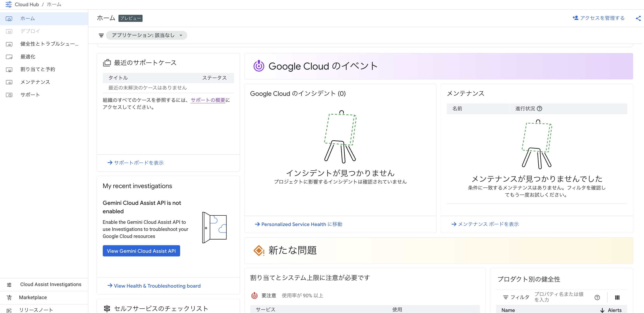Click View Gemini Cloud Assist API button

pos(141,251)
